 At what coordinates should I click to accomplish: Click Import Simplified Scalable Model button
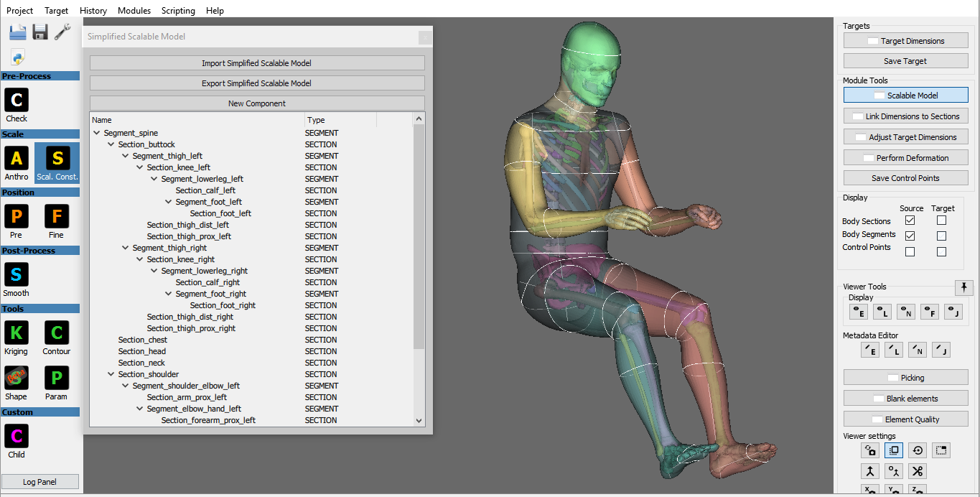(257, 63)
